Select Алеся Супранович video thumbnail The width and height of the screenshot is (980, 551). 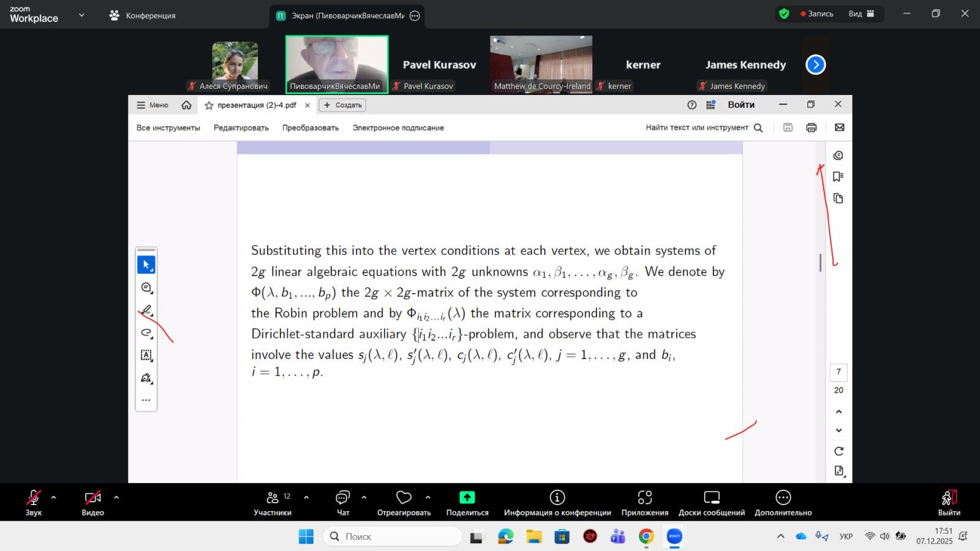tap(235, 64)
